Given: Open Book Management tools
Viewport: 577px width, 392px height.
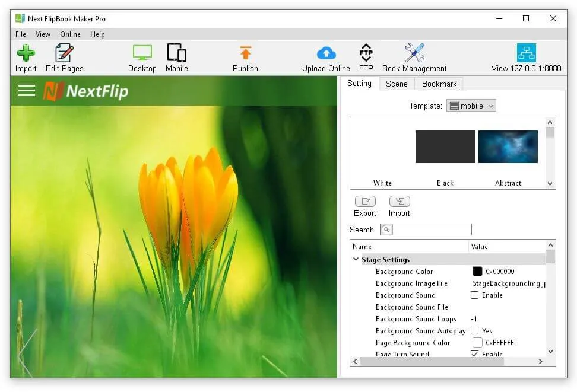Looking at the screenshot, I should tap(415, 53).
